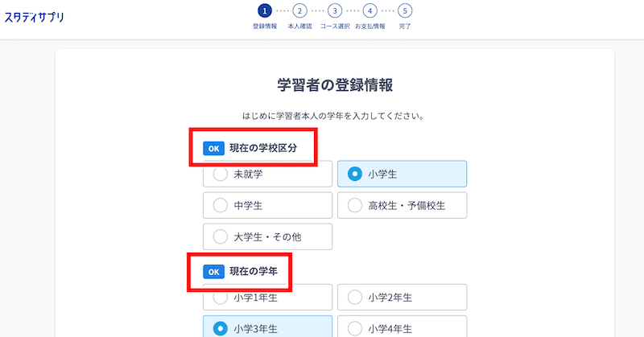Click step 4 お支払情報 circle
Image resolution: width=644 pixels, height=337 pixels.
pos(370,11)
